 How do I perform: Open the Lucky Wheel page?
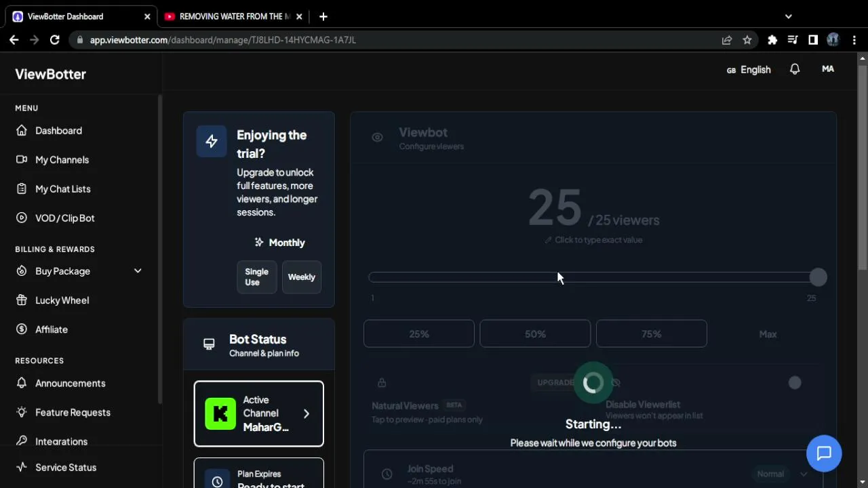[x=62, y=300]
